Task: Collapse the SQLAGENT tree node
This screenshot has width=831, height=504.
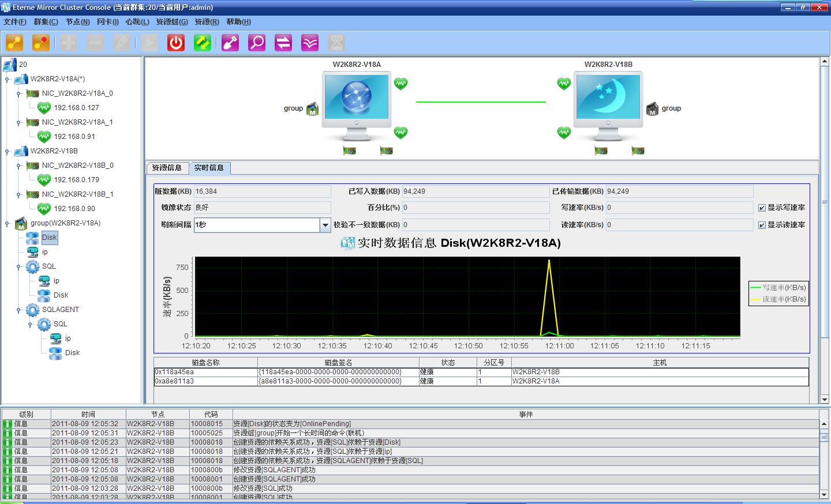Action: click(x=18, y=310)
